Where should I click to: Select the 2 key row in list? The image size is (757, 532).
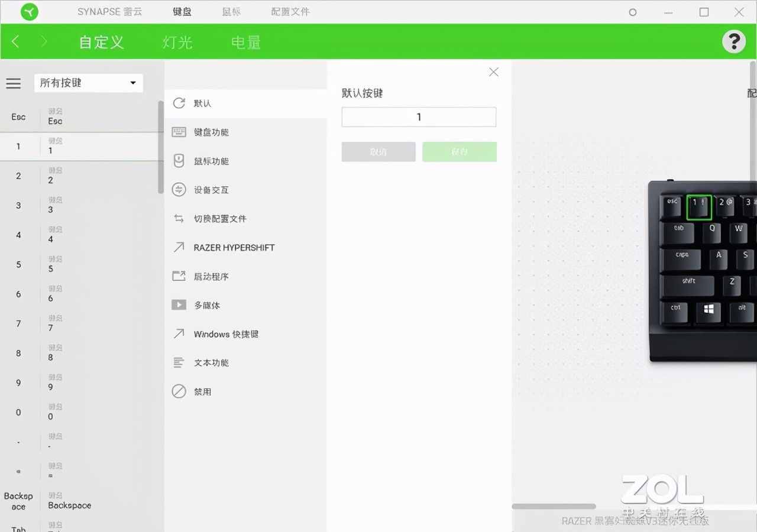pos(79,176)
